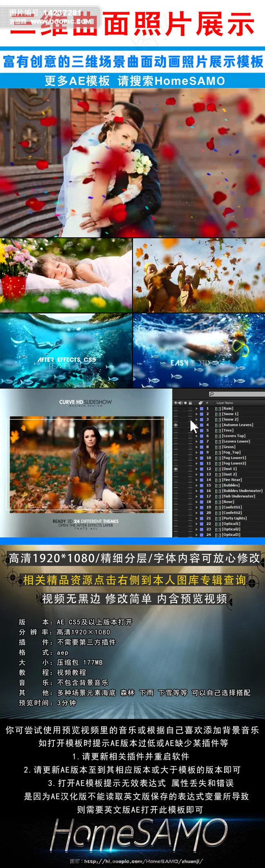Expand the Leaves Top layer properties
This screenshot has width=265, height=868.
click(197, 436)
